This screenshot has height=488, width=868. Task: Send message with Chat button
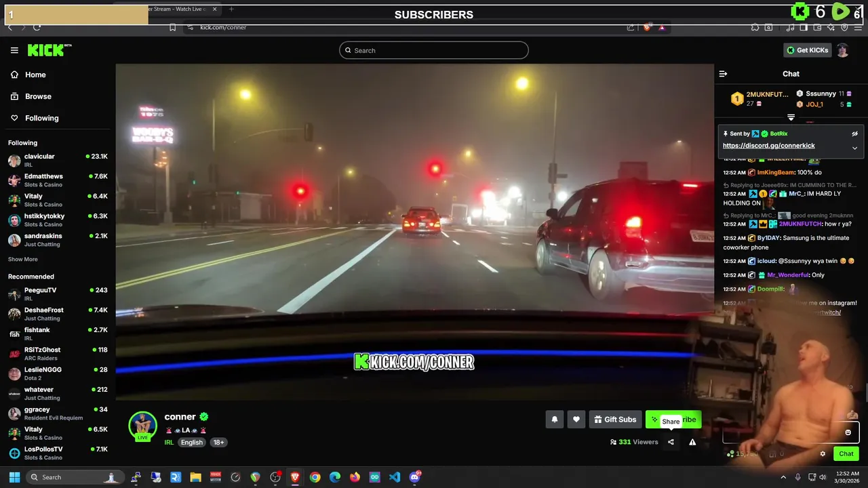[846, 454]
